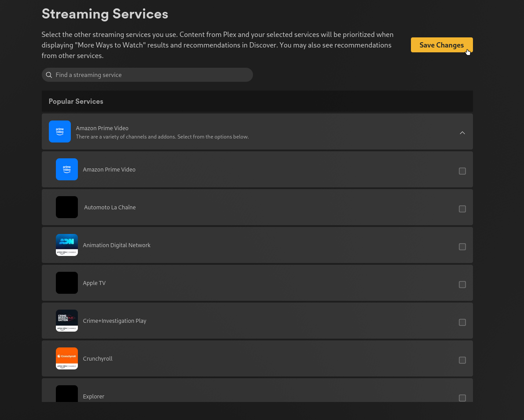Select the Apple TV channel icon
Image resolution: width=524 pixels, height=420 pixels.
pyautogui.click(x=67, y=283)
